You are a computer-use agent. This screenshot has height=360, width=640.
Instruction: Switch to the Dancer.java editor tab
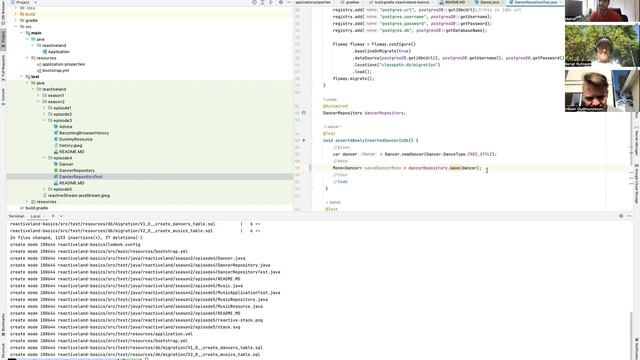point(489,2)
